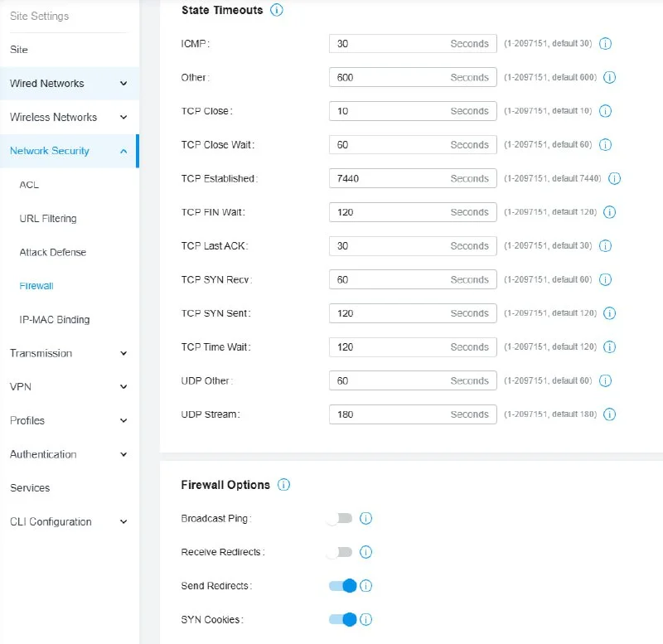Switch off SYN Cookies toggle

point(342,619)
